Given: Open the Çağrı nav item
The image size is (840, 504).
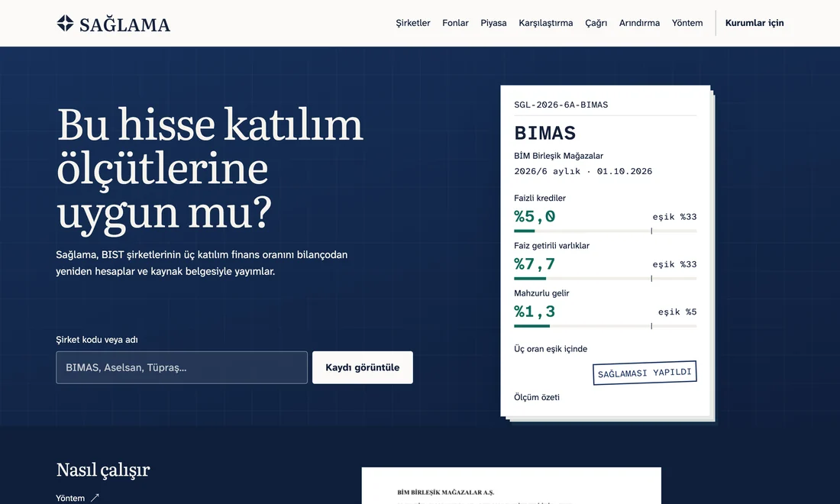Looking at the screenshot, I should pos(596,23).
